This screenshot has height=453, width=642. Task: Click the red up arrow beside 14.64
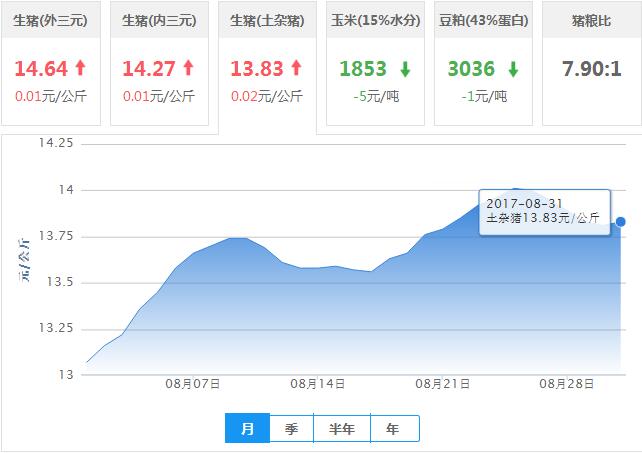tap(81, 68)
